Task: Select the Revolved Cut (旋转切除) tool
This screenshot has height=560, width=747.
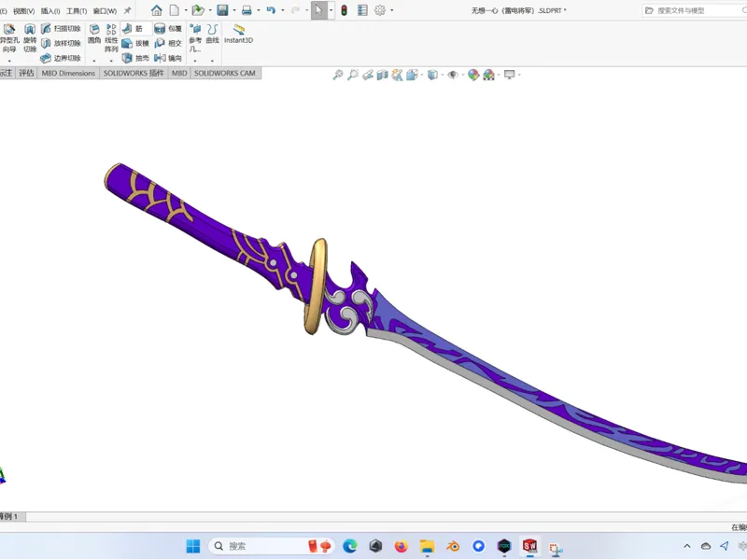Action: pyautogui.click(x=30, y=38)
